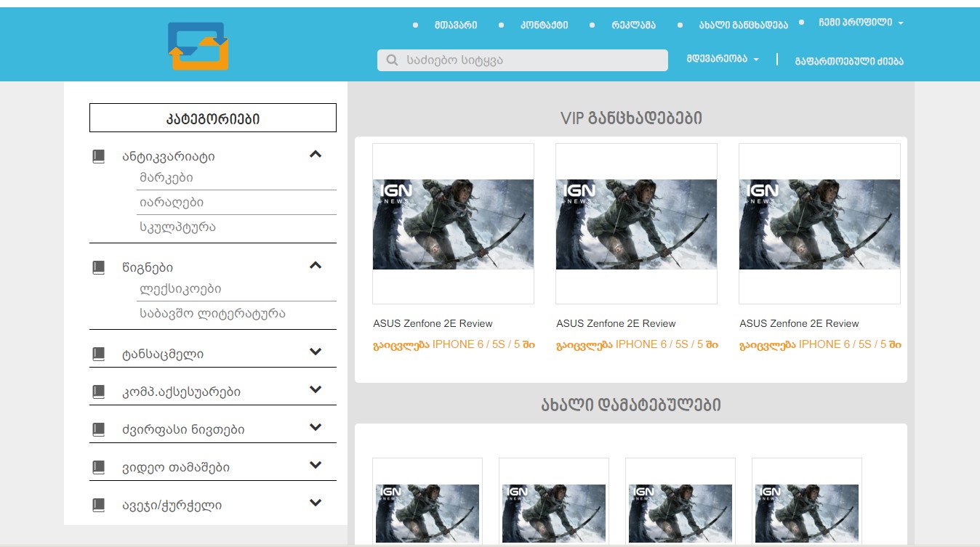The width and height of the screenshot is (980, 547).
Task: Open the კონტაქტი menu item
Action: tap(544, 25)
